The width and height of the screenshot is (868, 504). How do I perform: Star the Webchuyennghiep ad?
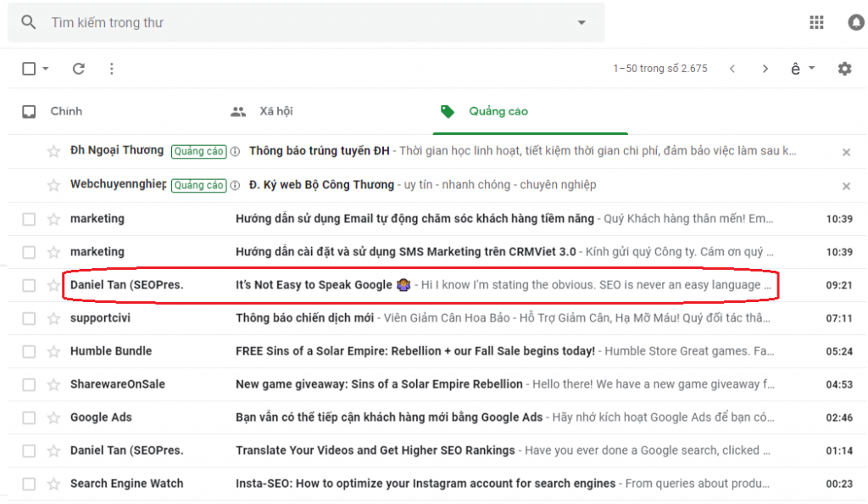53,185
